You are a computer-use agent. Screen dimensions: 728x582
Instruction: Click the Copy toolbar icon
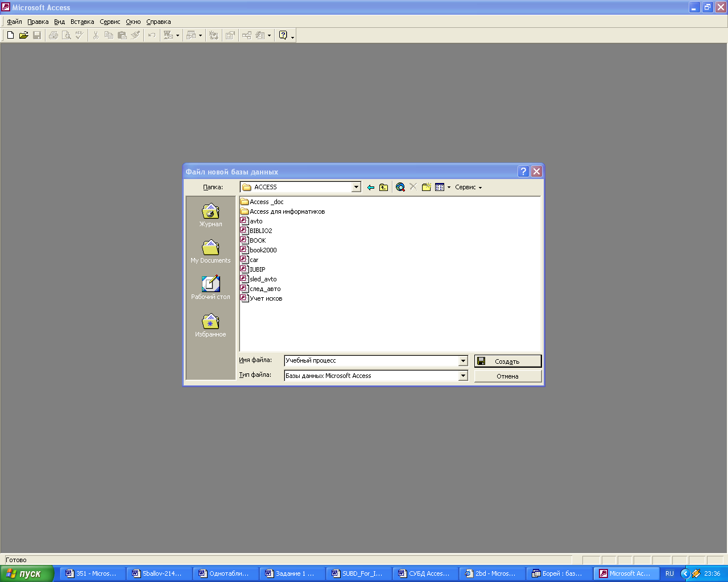point(109,35)
